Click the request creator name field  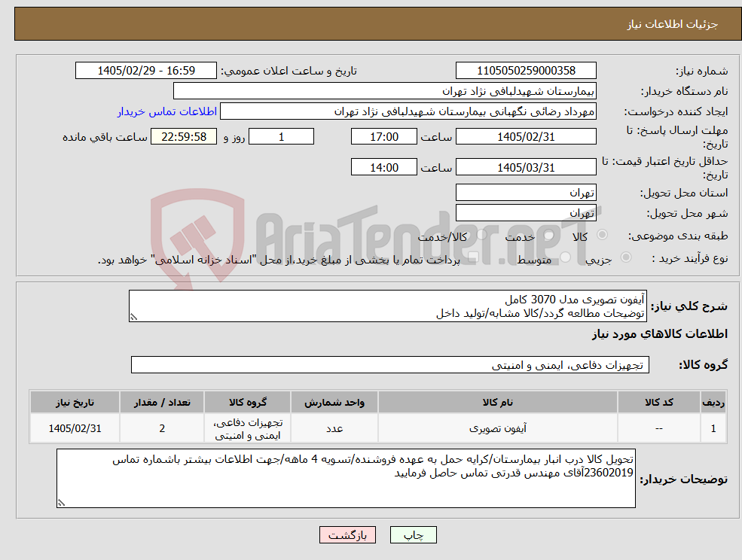point(408,111)
